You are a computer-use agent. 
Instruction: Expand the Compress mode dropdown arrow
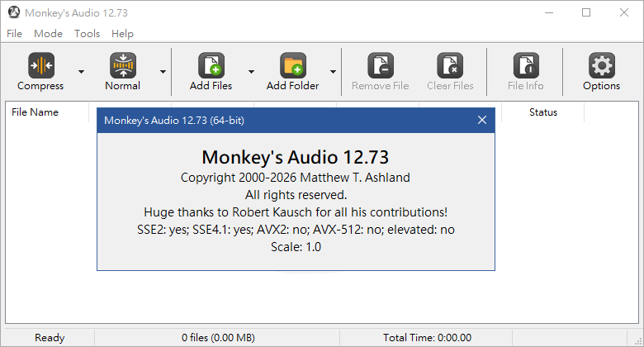(x=81, y=71)
